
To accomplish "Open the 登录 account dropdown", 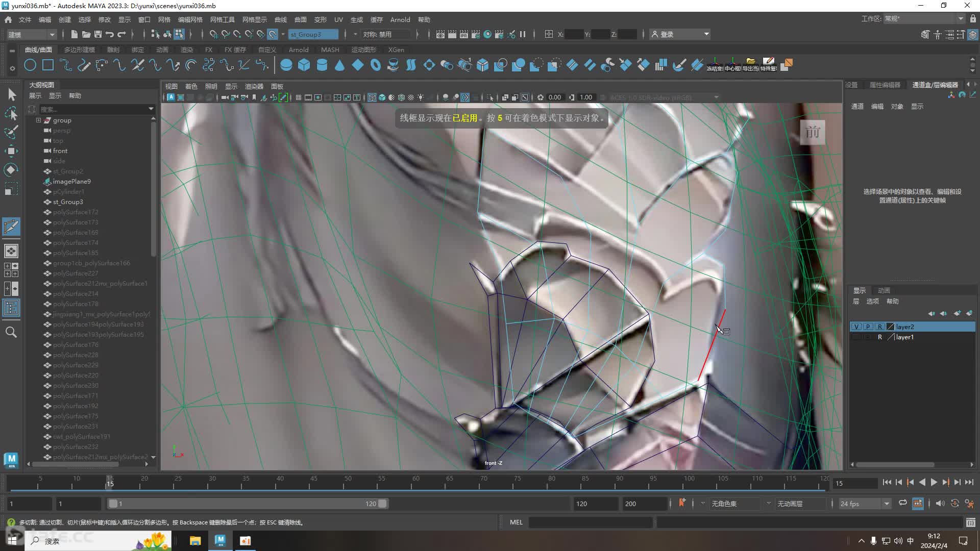I will [680, 34].
